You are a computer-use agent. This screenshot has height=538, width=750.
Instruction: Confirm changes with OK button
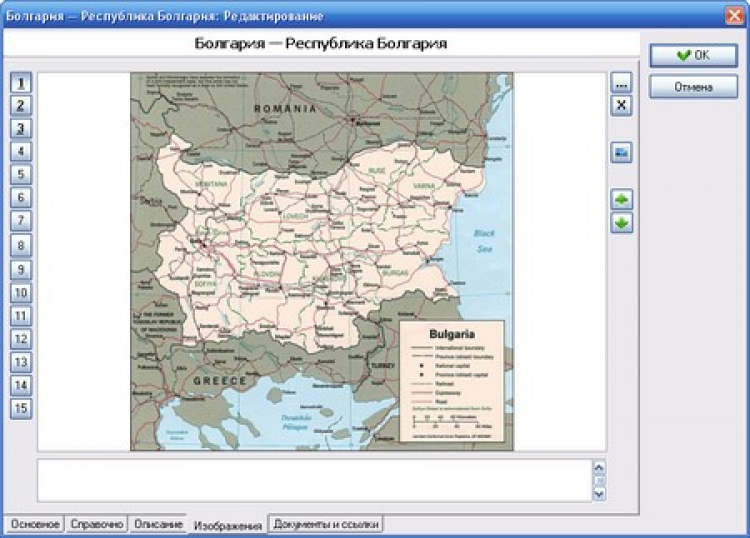coord(694,55)
